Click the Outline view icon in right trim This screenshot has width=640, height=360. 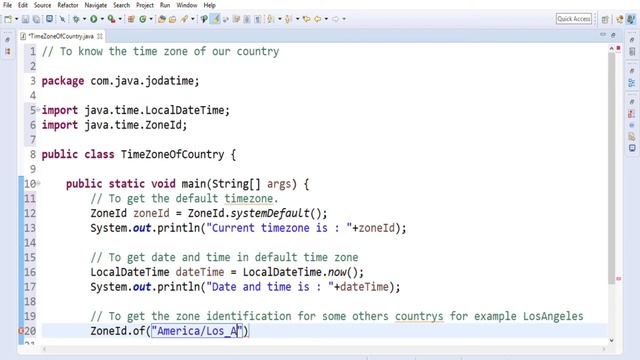[632, 83]
